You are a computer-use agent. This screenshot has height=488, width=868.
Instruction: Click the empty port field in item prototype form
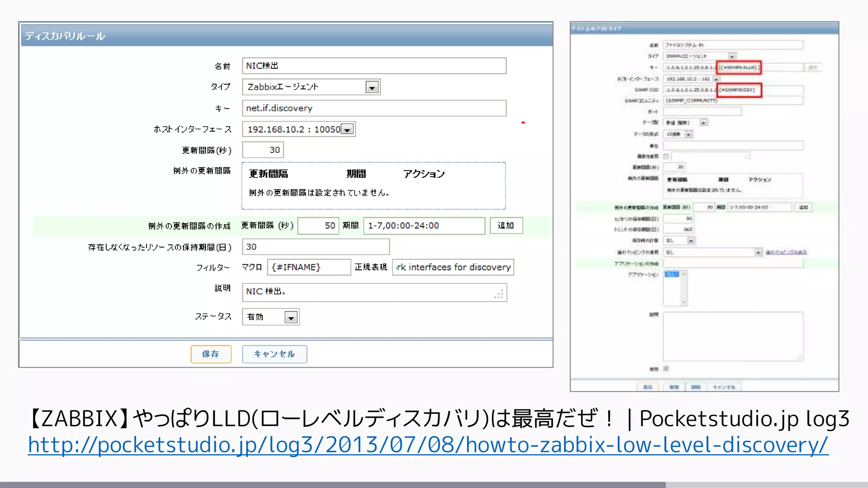pyautogui.click(x=702, y=111)
